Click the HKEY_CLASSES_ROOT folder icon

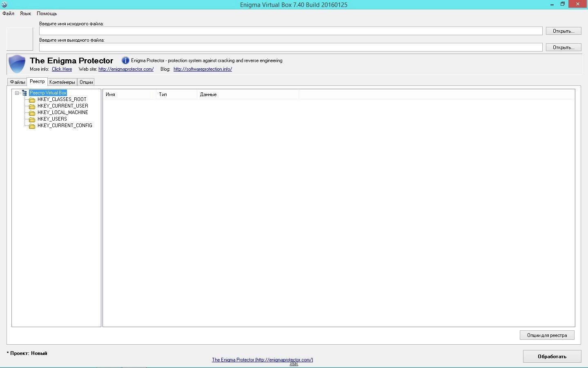point(32,100)
